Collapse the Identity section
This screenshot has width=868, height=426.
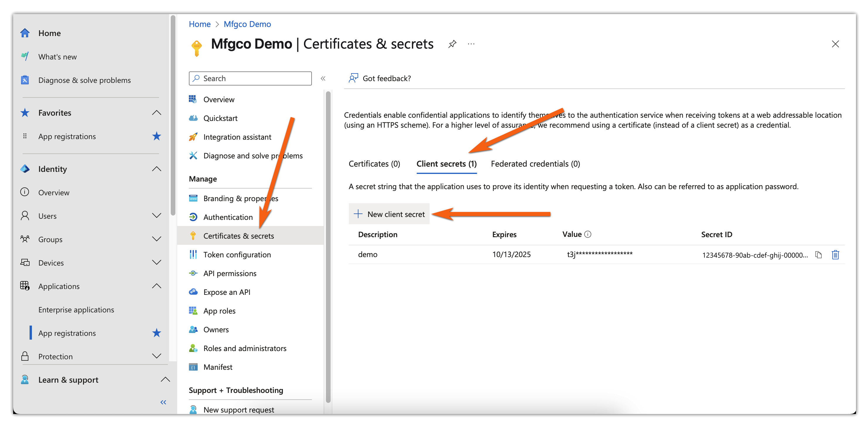click(156, 169)
